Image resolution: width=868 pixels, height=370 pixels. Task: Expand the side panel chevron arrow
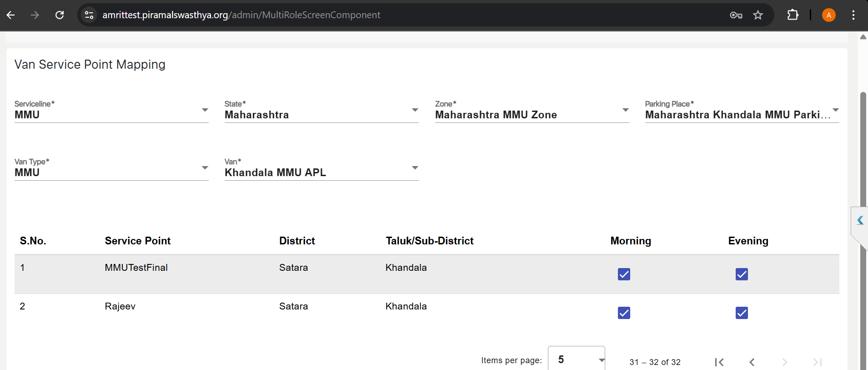point(860,221)
